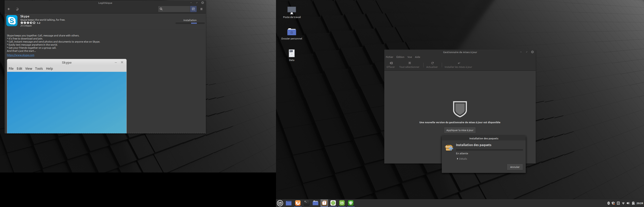Click the green dotted grid app in panel

point(333,203)
